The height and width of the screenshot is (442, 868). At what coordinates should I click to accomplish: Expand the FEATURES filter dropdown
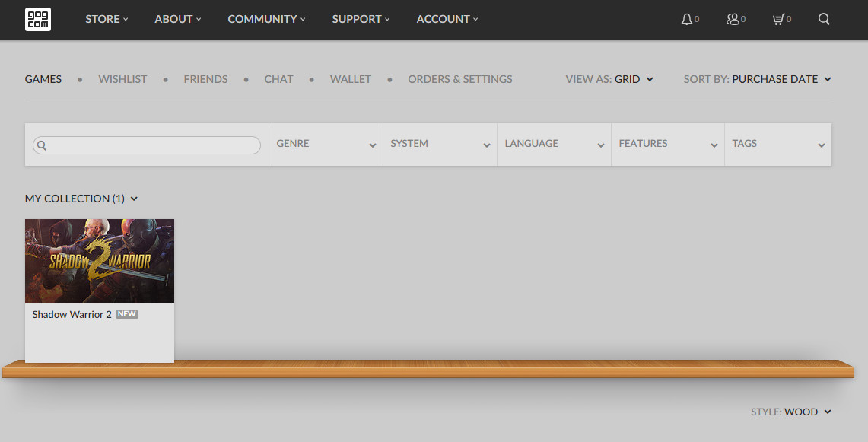[668, 144]
